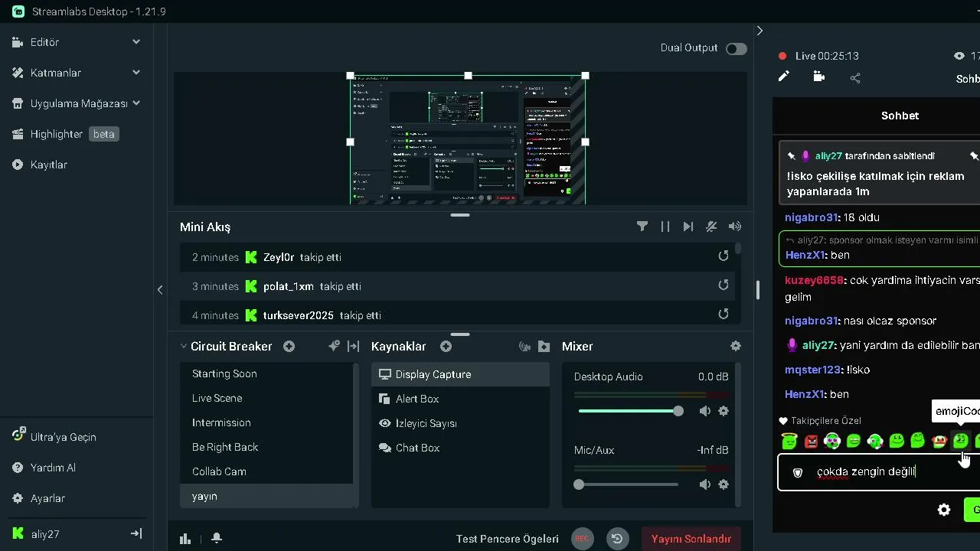Mute Mic/Aux speaker icon
Viewport: 980px width, 551px height.
(705, 484)
